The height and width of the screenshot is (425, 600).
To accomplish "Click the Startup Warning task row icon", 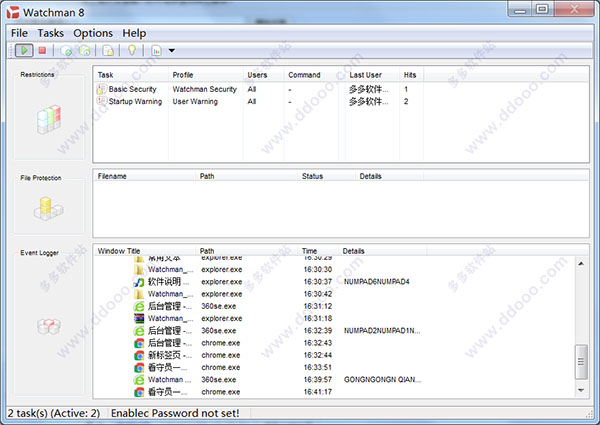I will [101, 101].
